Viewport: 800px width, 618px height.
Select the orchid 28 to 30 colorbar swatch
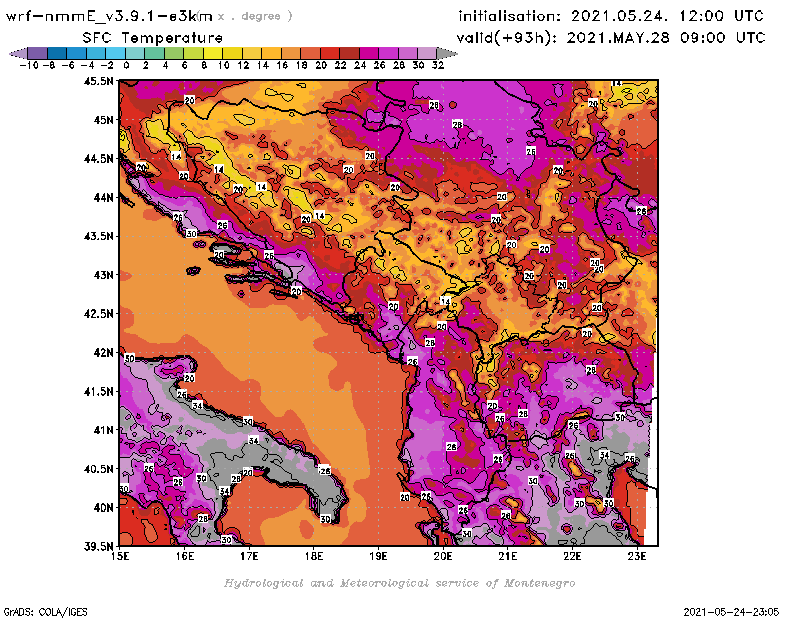[x=407, y=53]
